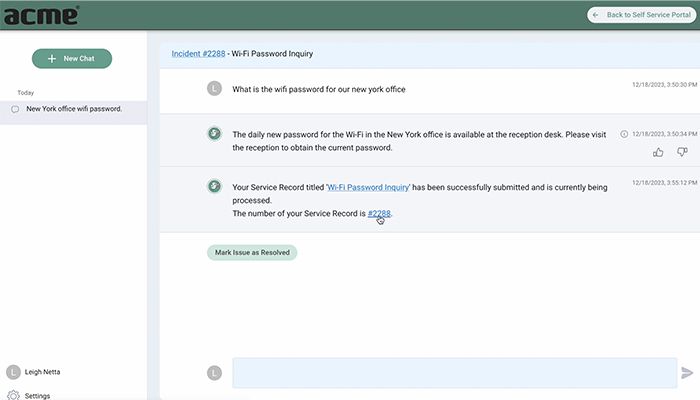The width and height of the screenshot is (700, 400).
Task: Follow the #2288 Service Record number link
Action: (379, 213)
